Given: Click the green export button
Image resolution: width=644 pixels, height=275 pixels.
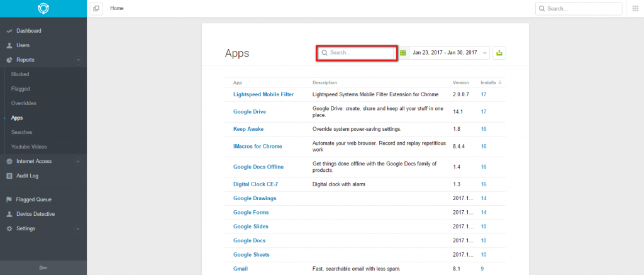Looking at the screenshot, I should (x=499, y=53).
